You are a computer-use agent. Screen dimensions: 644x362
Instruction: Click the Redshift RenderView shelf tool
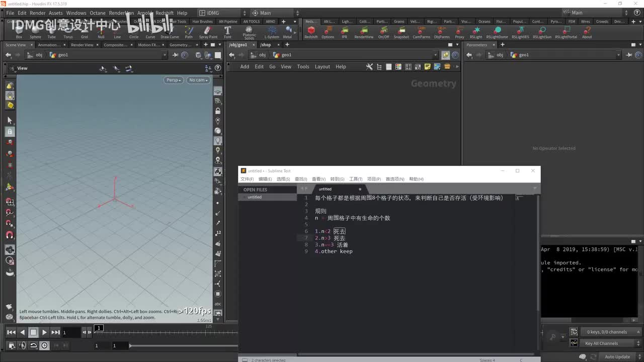364,32
